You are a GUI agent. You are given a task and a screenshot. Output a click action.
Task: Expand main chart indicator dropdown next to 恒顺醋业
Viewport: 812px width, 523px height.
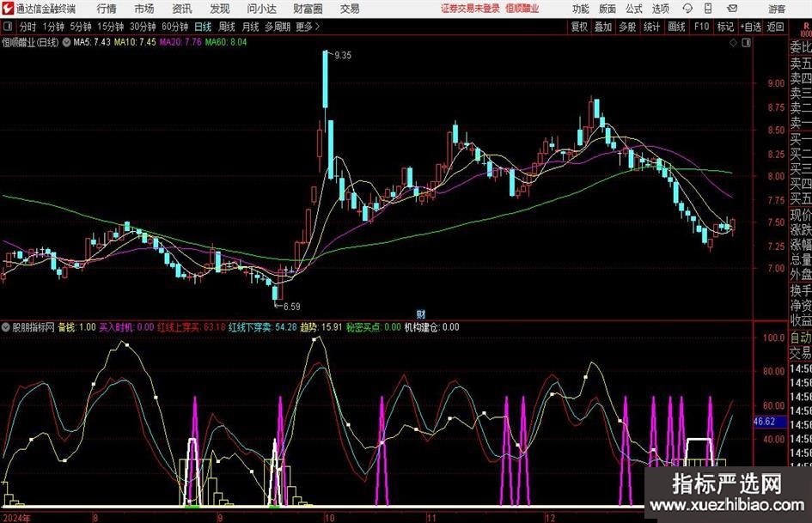(x=67, y=41)
